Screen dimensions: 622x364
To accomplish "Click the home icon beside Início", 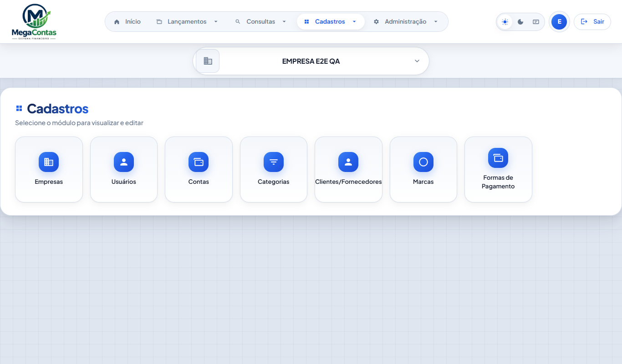I will [117, 22].
